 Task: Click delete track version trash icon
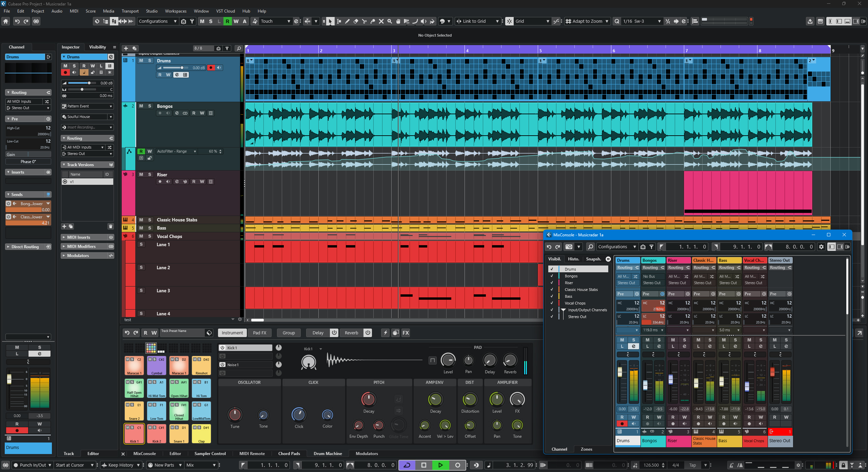111,227
